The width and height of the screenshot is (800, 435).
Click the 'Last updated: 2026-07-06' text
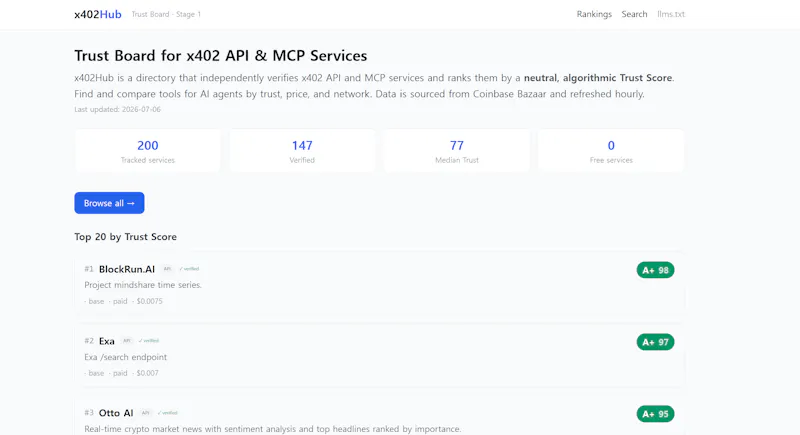pos(117,109)
